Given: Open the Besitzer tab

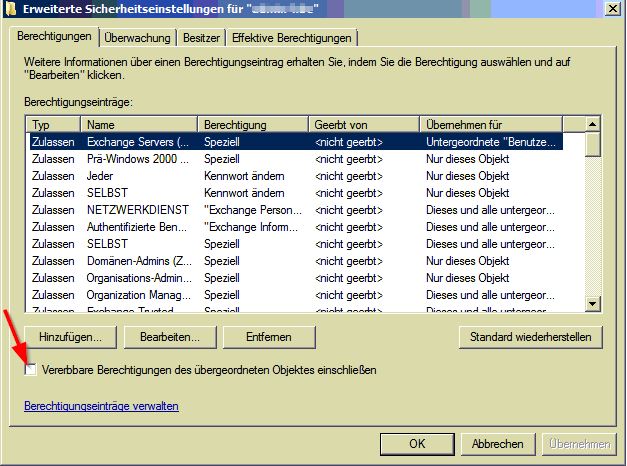Looking at the screenshot, I should click(200, 38).
